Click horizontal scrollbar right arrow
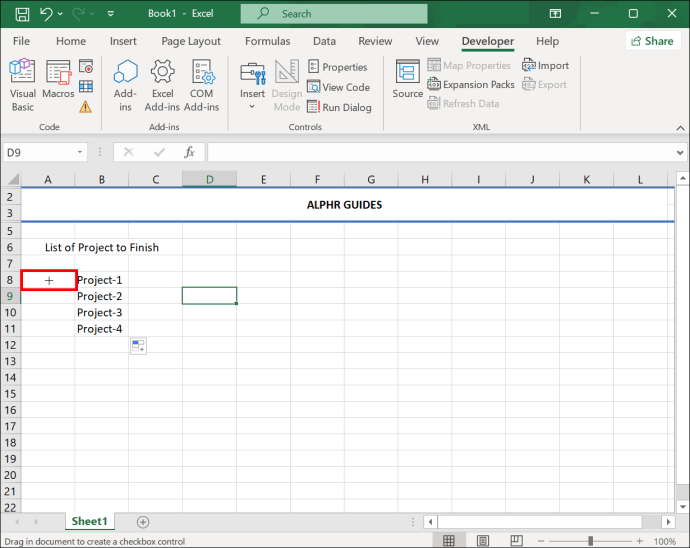The image size is (690, 548). pos(668,522)
